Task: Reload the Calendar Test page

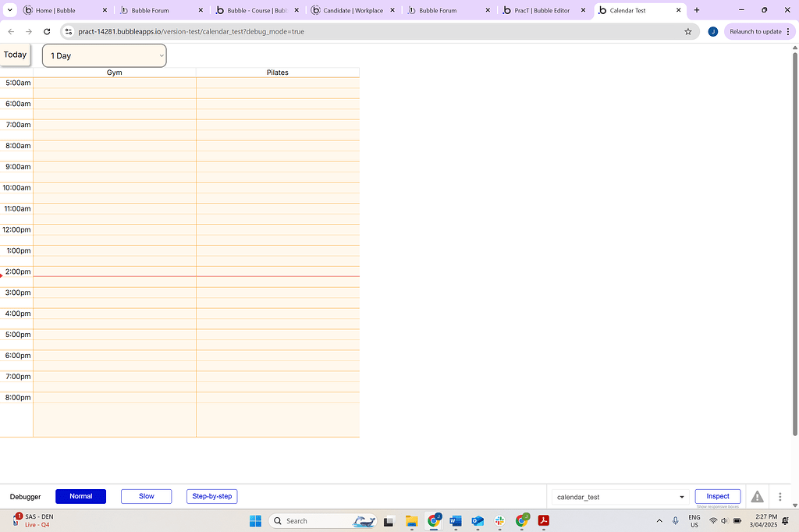Action: 47,31
